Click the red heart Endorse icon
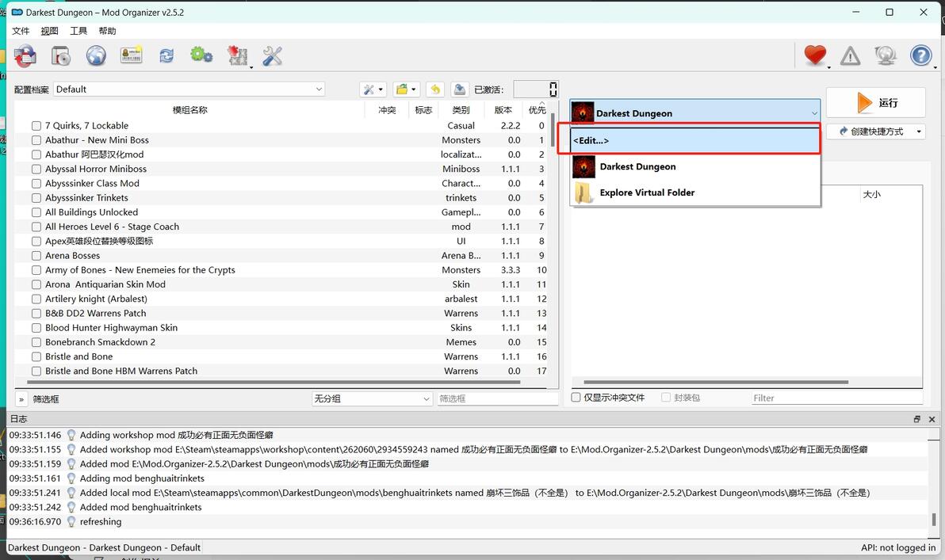Viewport: 945px width, 560px height. click(x=815, y=55)
